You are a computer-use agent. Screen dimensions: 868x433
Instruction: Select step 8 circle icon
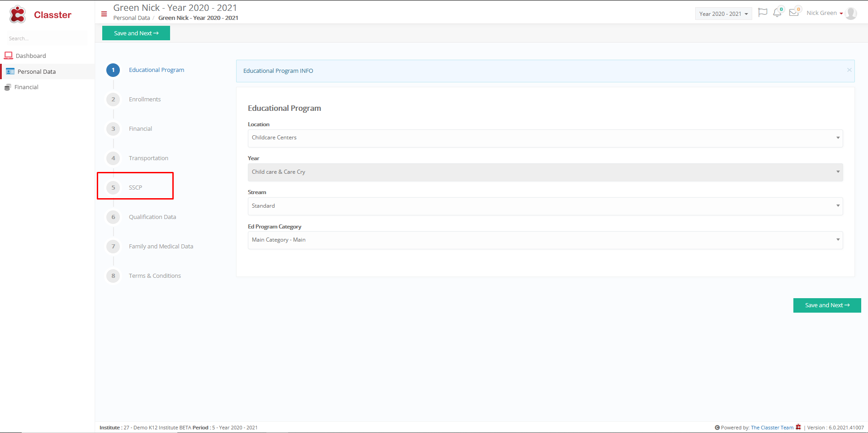[113, 276]
